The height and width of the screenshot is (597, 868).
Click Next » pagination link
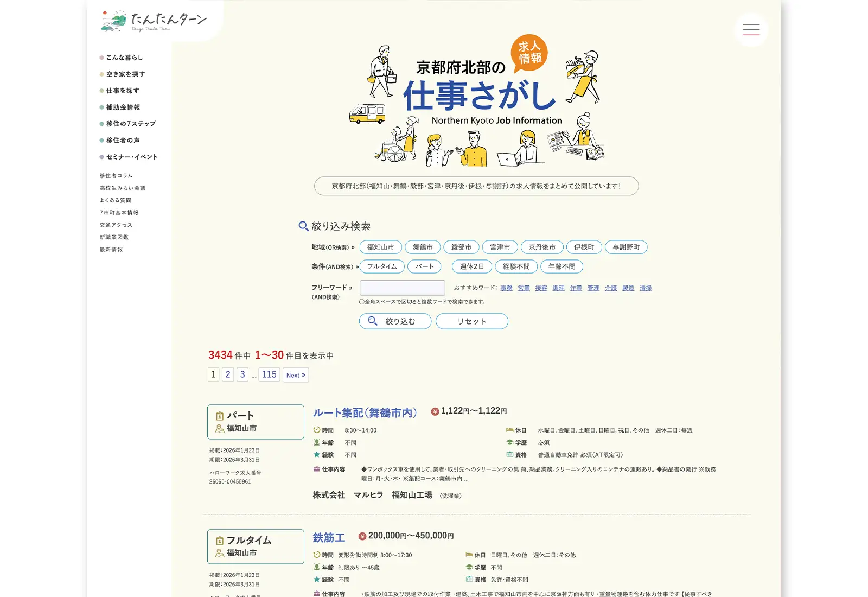coord(296,375)
